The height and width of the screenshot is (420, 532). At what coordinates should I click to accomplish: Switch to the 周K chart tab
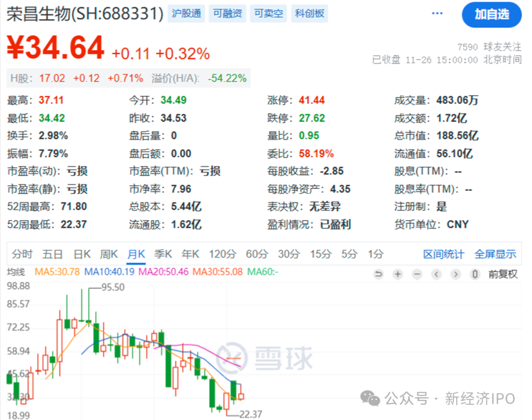[108, 254]
